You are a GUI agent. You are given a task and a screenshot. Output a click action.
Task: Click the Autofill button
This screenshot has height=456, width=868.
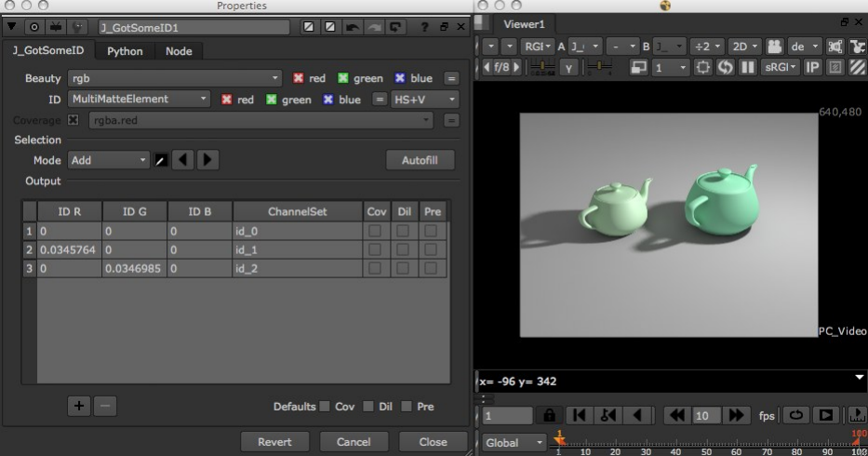421,160
